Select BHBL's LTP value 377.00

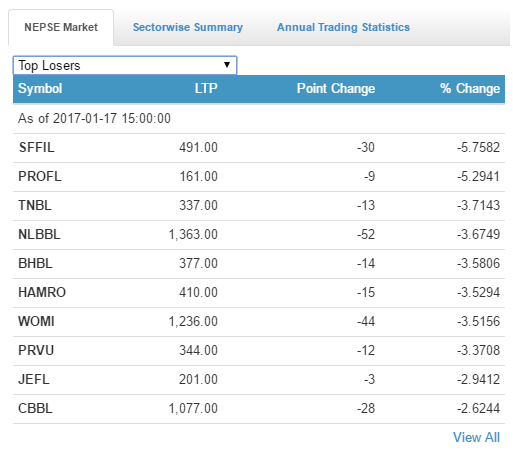point(198,263)
